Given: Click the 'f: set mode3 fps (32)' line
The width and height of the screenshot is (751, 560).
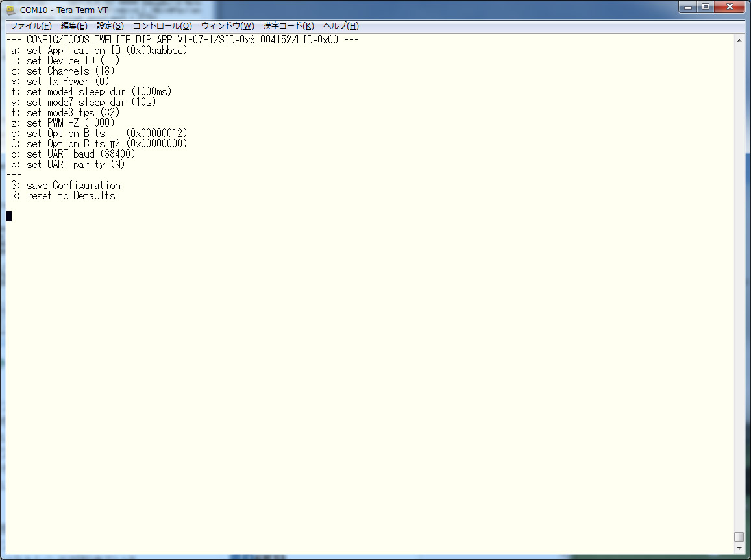Looking at the screenshot, I should [65, 112].
